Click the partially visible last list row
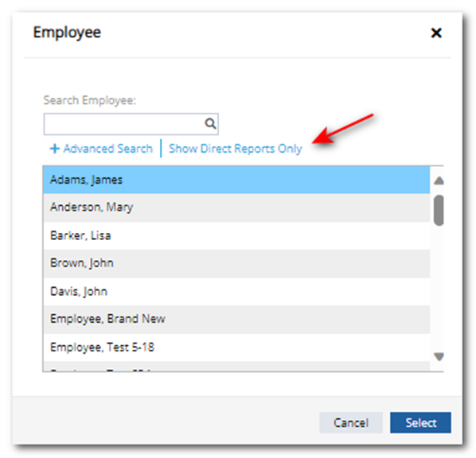 click(236, 366)
